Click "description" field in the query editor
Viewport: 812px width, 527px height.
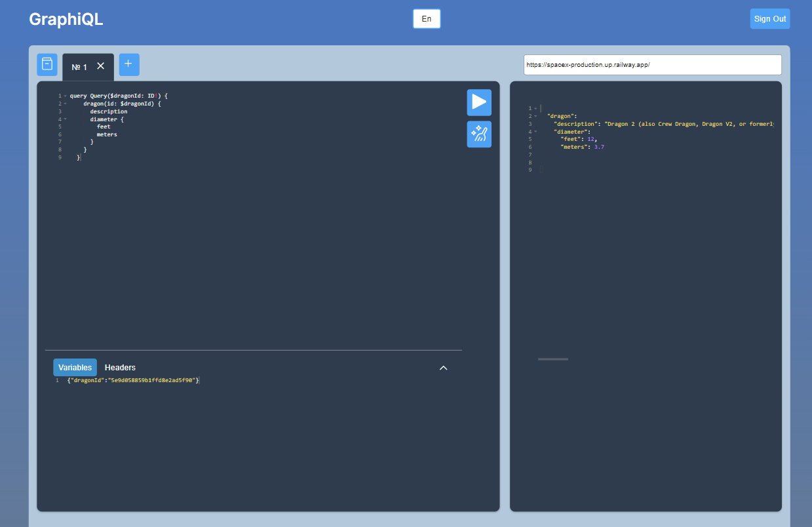(109, 111)
